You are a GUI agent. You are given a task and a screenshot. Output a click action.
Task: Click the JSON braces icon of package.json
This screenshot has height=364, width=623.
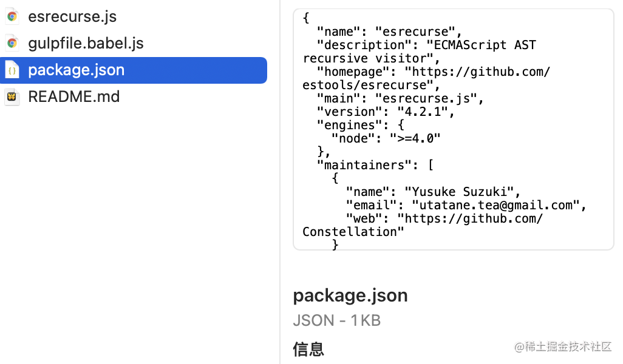(12, 70)
